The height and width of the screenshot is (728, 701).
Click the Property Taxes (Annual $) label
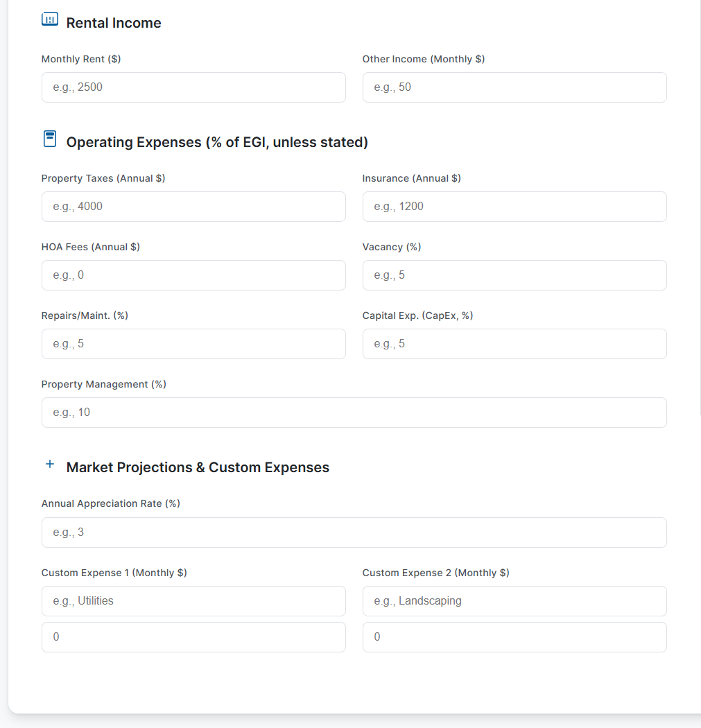(103, 178)
